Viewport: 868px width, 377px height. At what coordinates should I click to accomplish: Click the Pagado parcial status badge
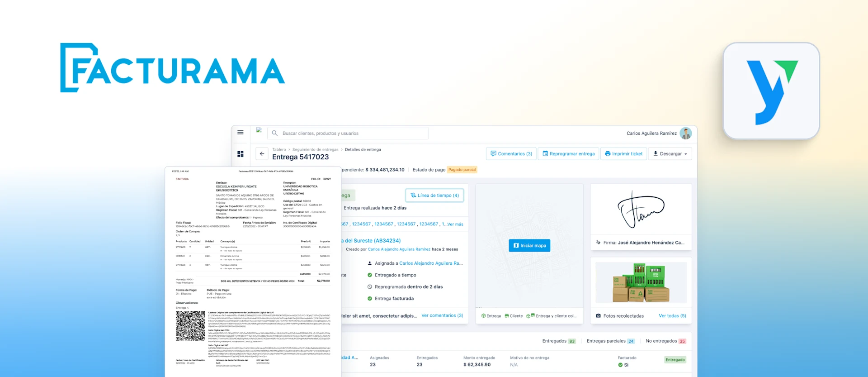point(462,170)
